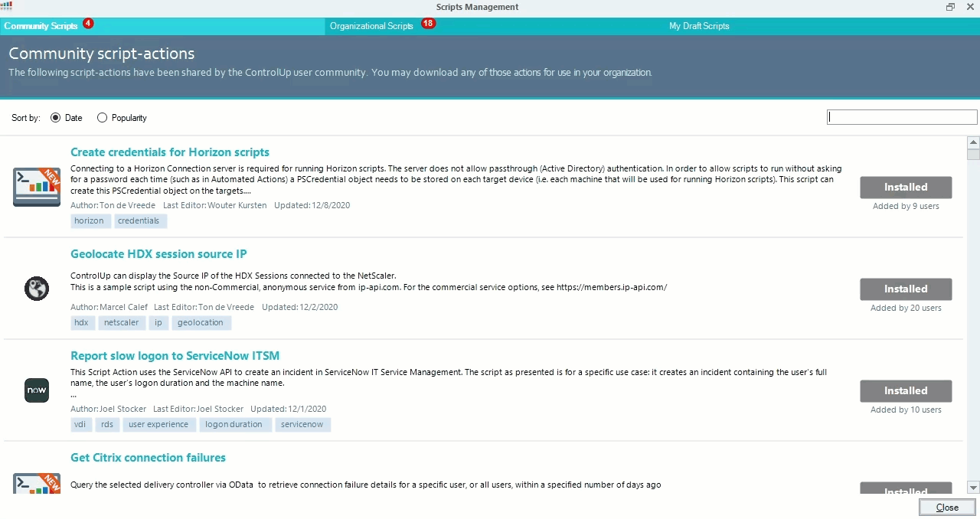Click the Close button at bottom
980x519 pixels.
coord(947,508)
